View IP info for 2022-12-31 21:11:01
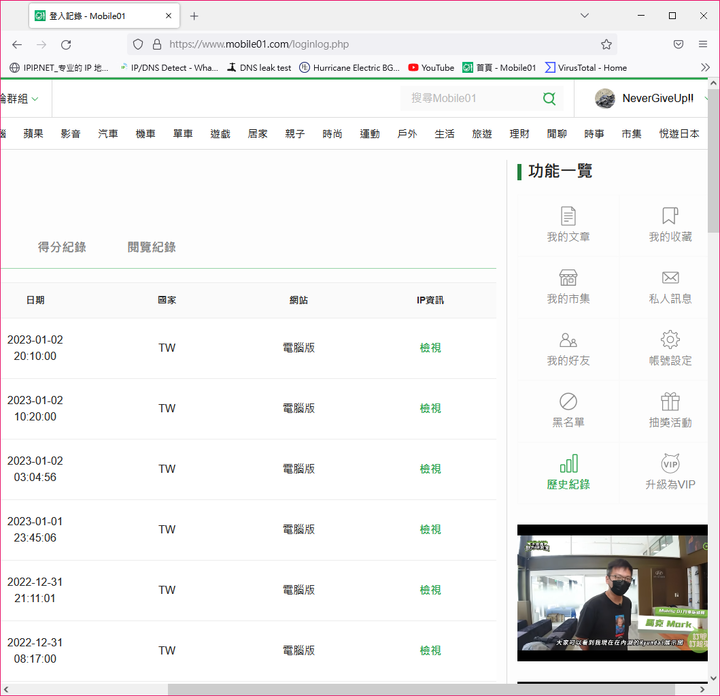 pyautogui.click(x=430, y=590)
